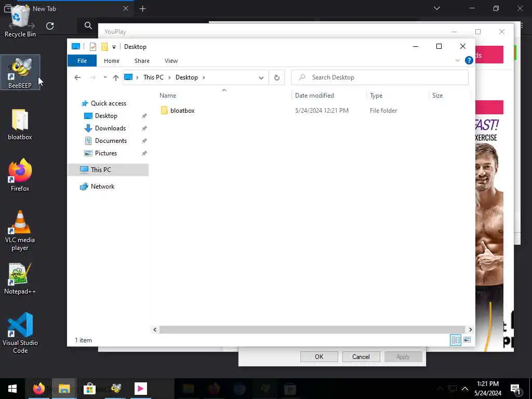Click the File Explorer taskbar icon
The image size is (532, 399).
(64, 389)
